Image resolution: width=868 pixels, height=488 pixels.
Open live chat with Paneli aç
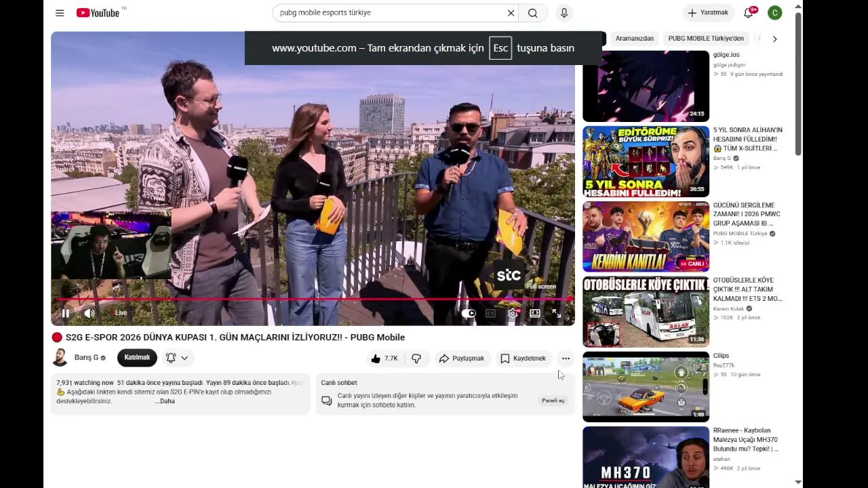553,401
